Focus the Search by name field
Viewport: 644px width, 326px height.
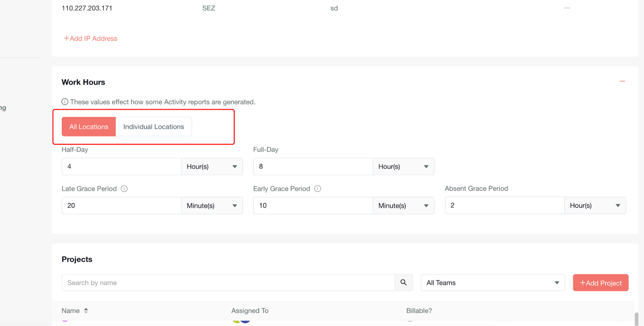pos(228,283)
